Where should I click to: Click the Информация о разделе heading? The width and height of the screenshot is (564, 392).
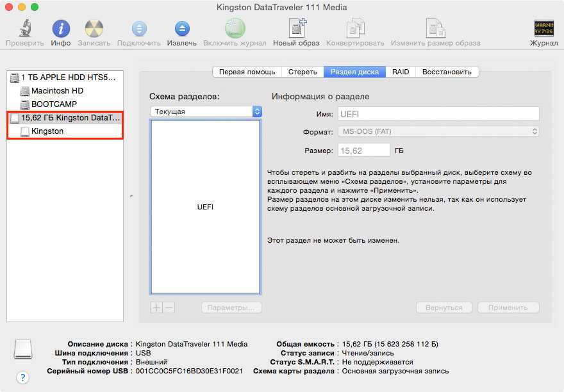320,96
